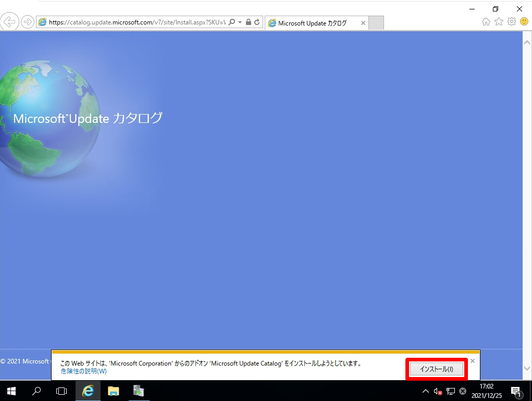Open the address bar dropdown arrow

point(240,22)
